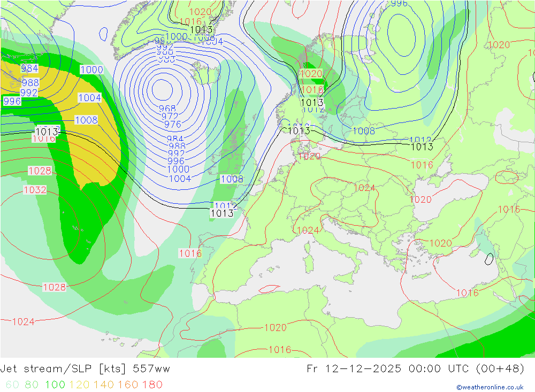Click the '976' isobar label

(x=173, y=125)
